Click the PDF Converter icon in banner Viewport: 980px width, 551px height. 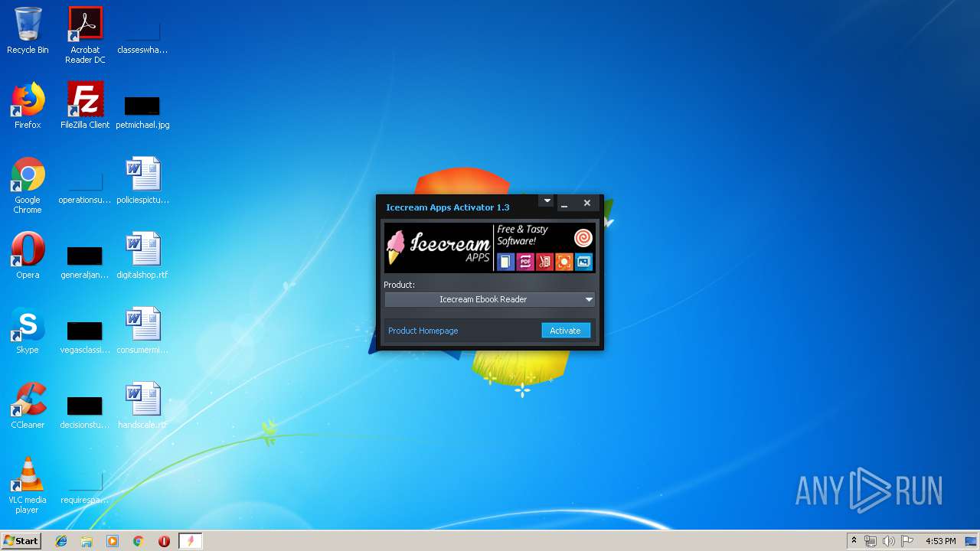[x=525, y=262]
